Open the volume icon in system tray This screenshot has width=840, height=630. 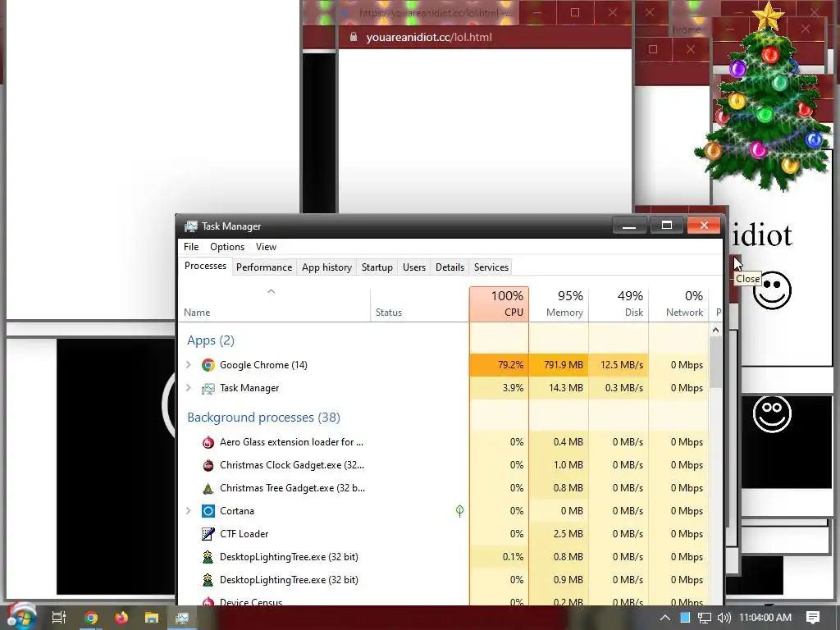(724, 618)
